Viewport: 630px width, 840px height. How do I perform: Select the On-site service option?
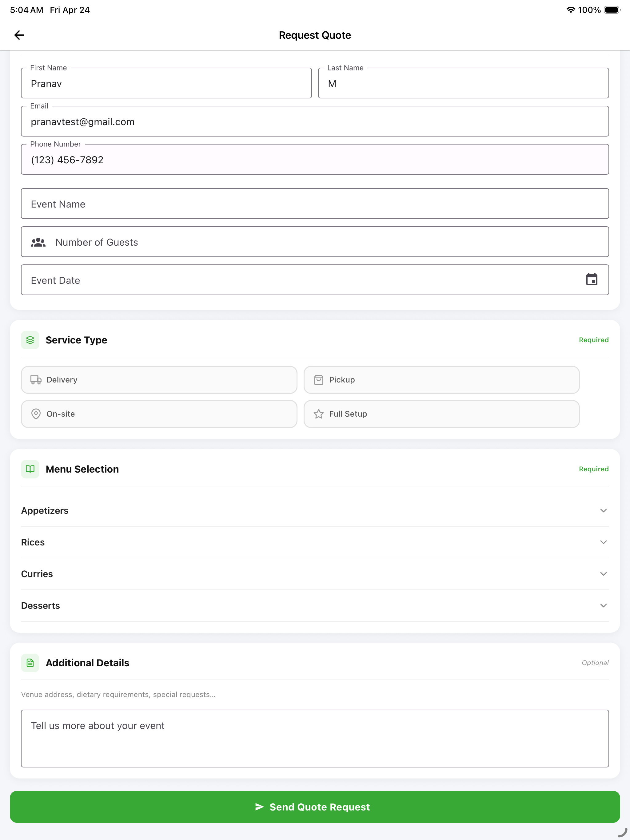pos(159,414)
